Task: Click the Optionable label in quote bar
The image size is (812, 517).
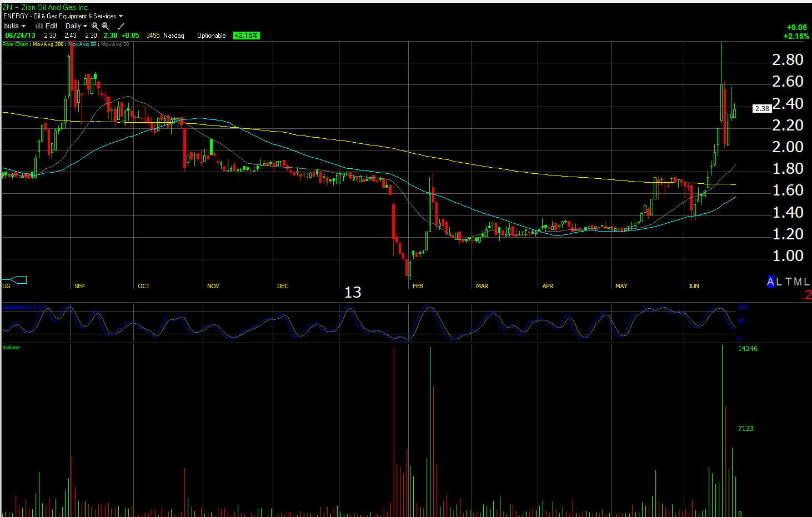Action: pyautogui.click(x=211, y=36)
